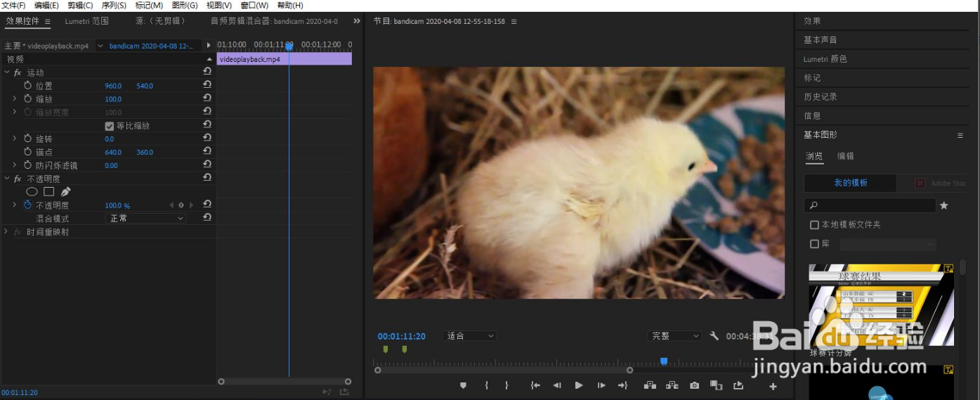The height and width of the screenshot is (400, 980).
Task: Collapse the 不透明度 effect group
Action: point(7,179)
